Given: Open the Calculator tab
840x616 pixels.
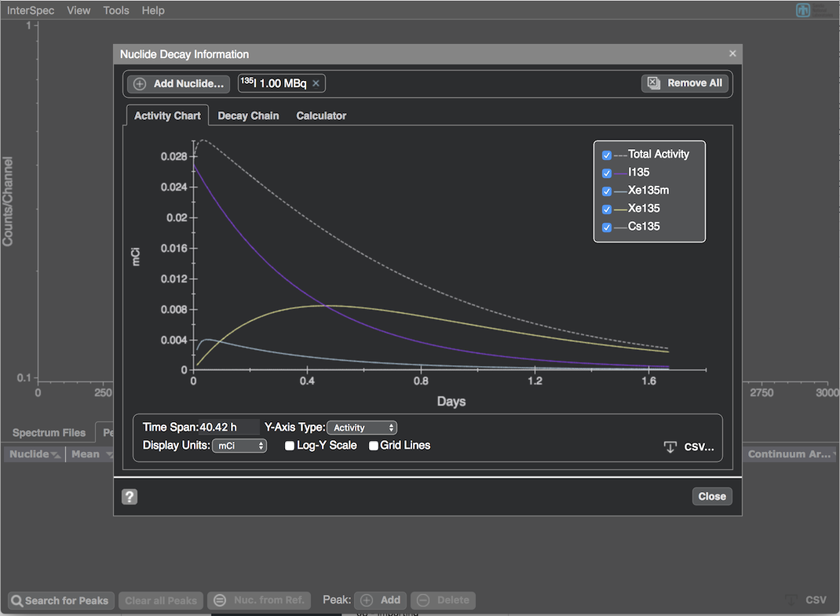Looking at the screenshot, I should [x=321, y=115].
